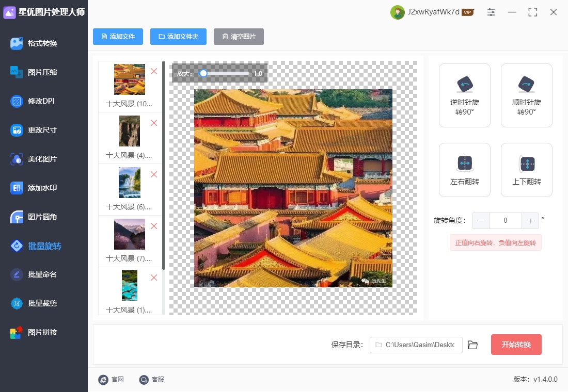Open the settings icon in title bar
Viewport: 568px width, 392px height.
[x=491, y=12]
